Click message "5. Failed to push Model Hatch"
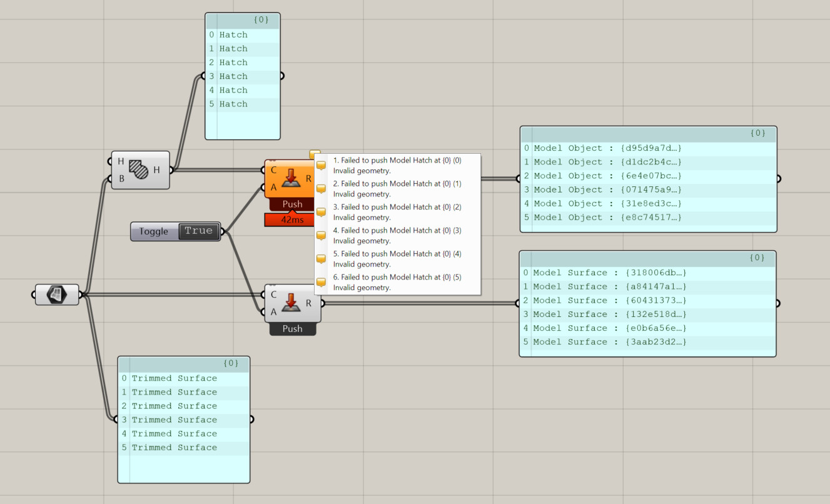The width and height of the screenshot is (830, 504). [398, 259]
